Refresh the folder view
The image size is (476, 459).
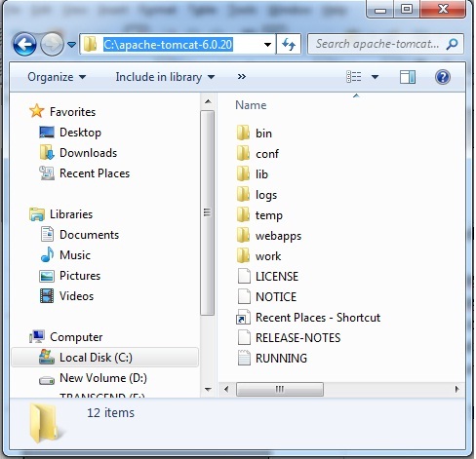click(289, 45)
